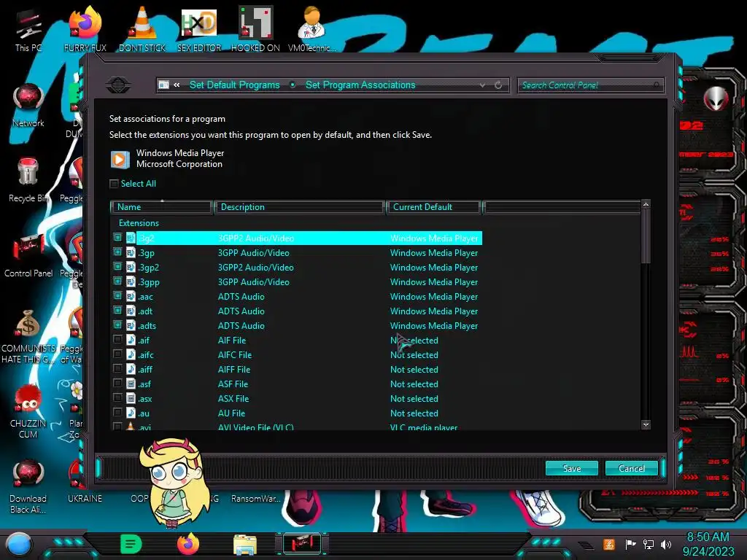
Task: Open the Network desktop icon
Action: click(x=28, y=106)
